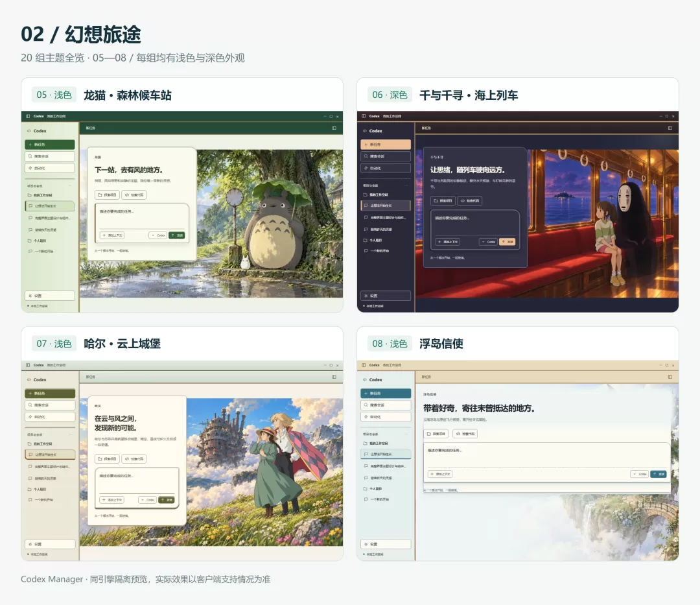This screenshot has height=605, width=700.
Task: Click 探索项目 folder button in preview 08
Action: (436, 434)
